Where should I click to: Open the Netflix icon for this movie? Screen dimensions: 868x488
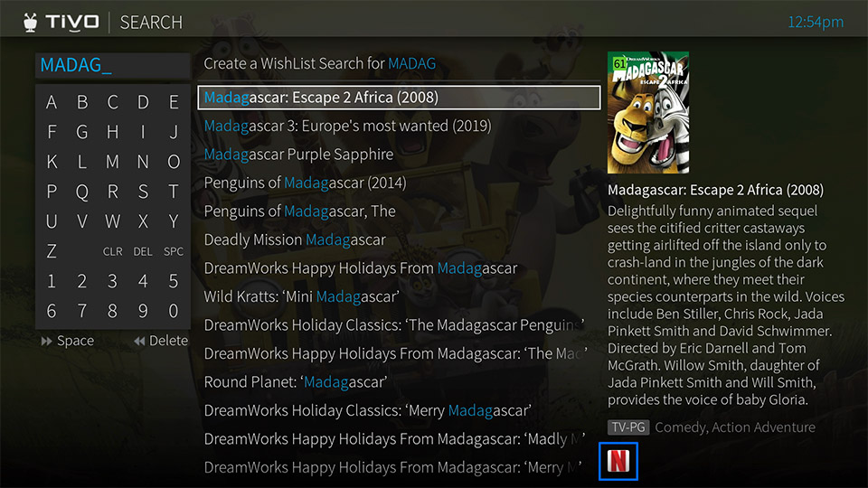point(618,461)
